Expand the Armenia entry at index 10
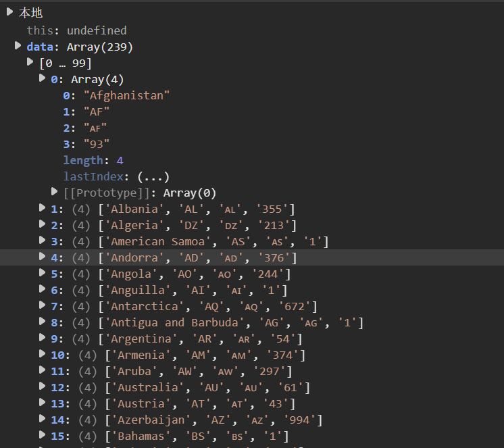 43,355
